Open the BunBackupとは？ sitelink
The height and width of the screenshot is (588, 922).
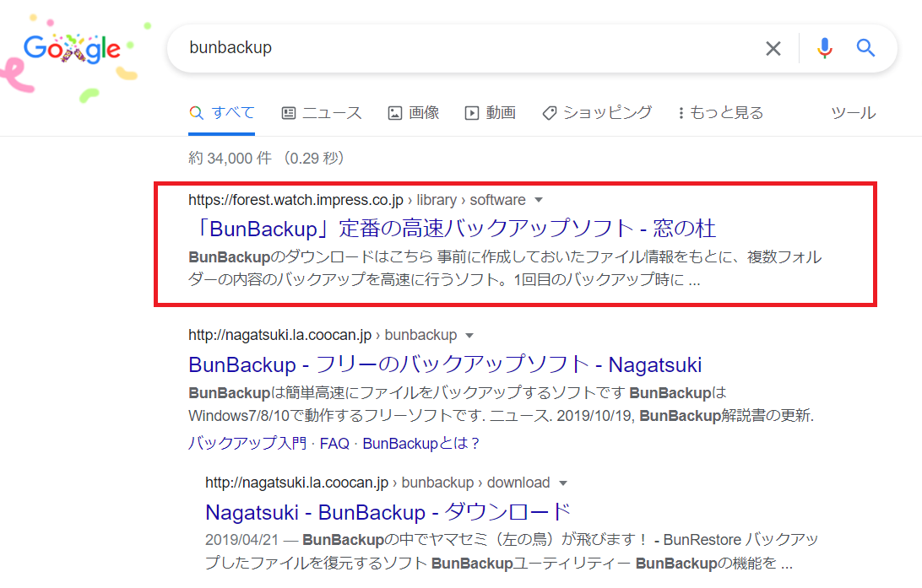click(421, 444)
